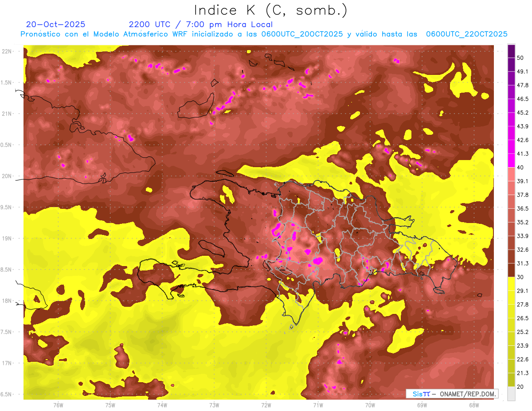
Task: Click the 40 value label on the color scale
Action: tap(520, 167)
